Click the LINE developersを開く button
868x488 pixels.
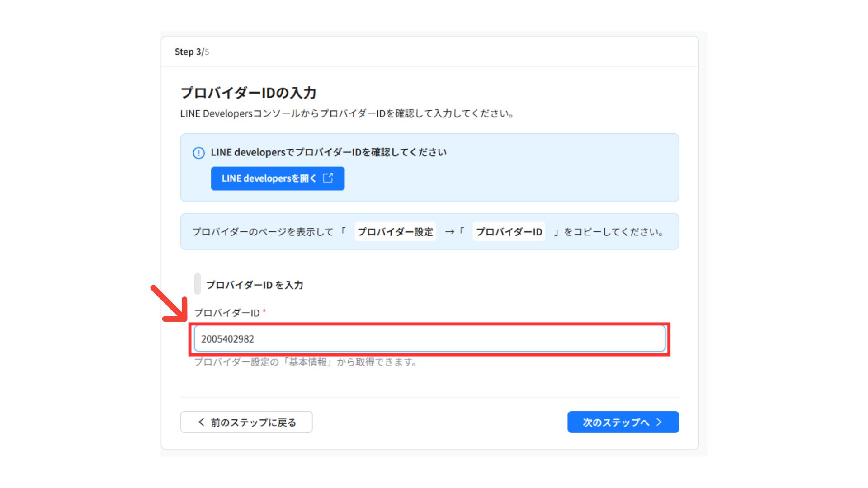(x=278, y=178)
